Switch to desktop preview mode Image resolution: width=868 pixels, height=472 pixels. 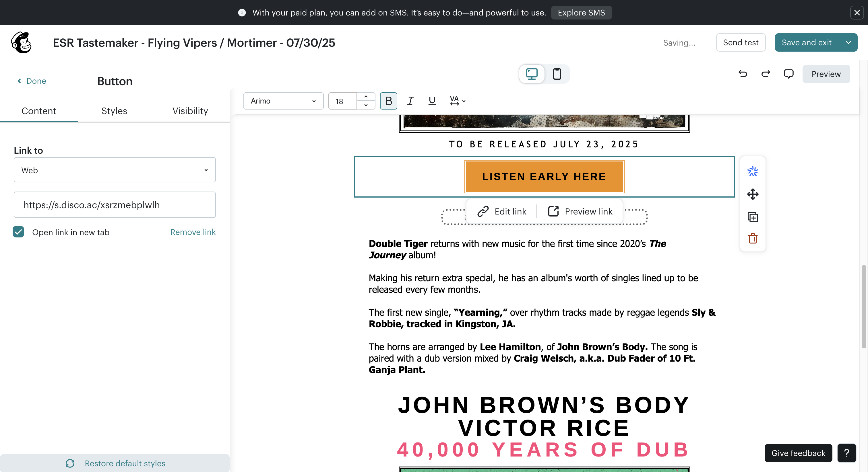tap(532, 74)
